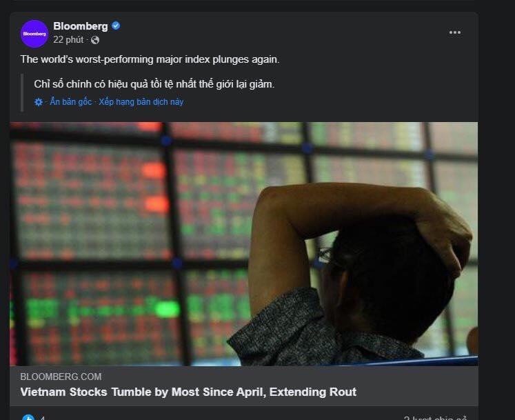Click the reaction count number

point(43,417)
